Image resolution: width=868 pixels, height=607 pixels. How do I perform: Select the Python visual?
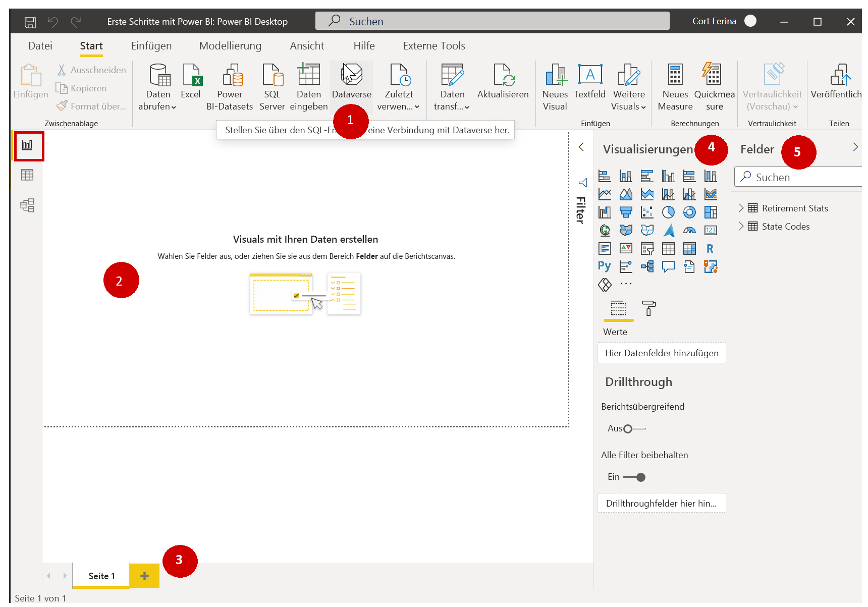click(x=605, y=267)
